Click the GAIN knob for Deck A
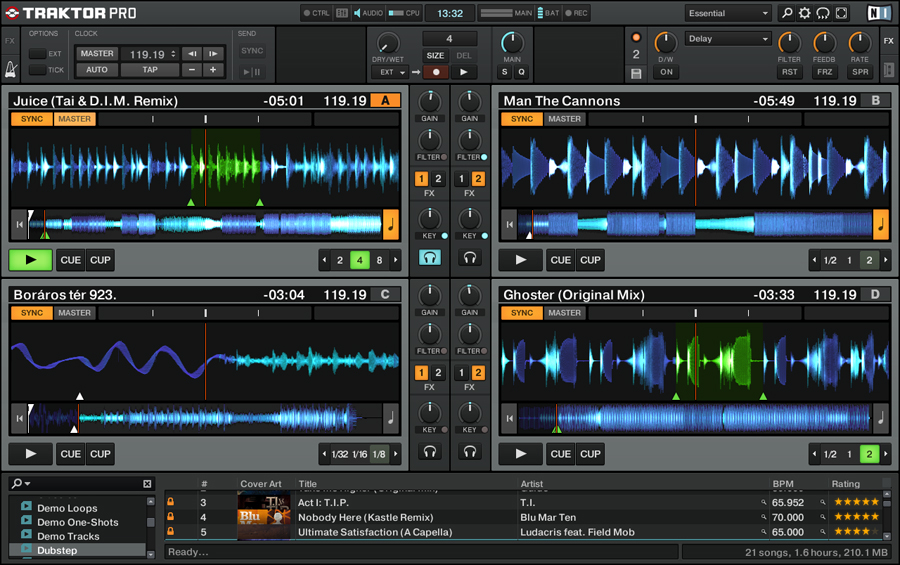This screenshot has width=900, height=565. (430, 102)
